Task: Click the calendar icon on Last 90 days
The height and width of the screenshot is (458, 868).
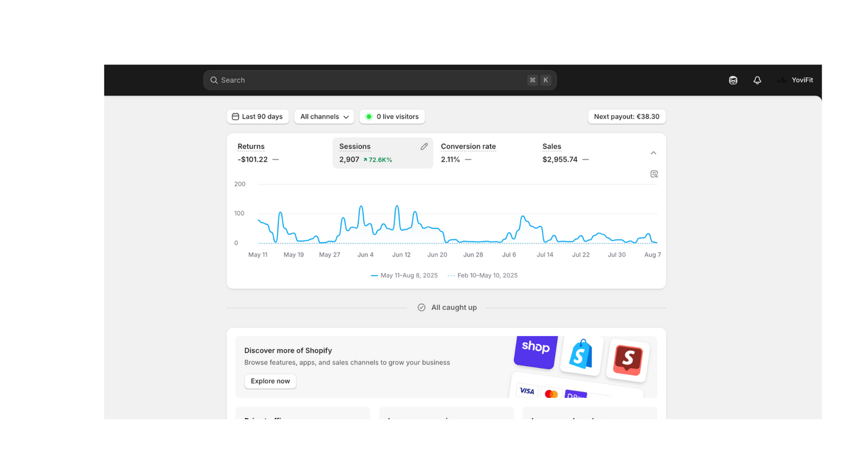Action: 236,117
